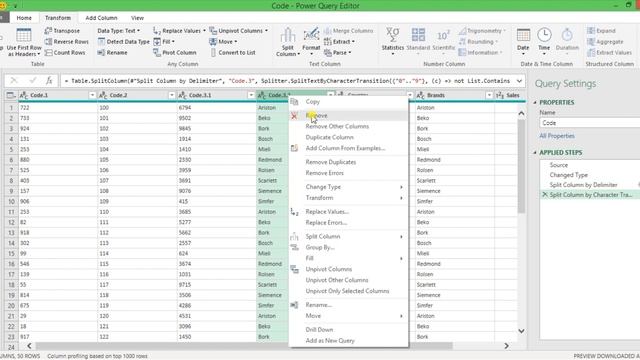Choose Remove Other Columns
This screenshot has width=640, height=360.
point(349,127)
